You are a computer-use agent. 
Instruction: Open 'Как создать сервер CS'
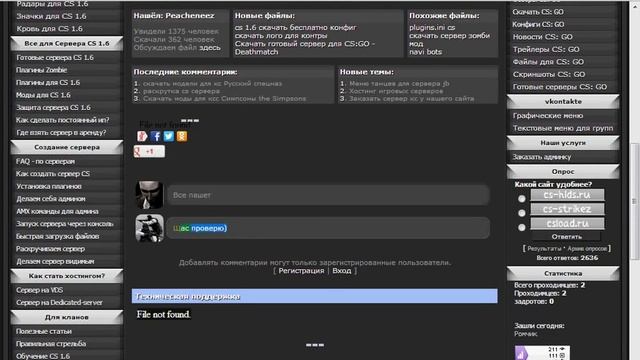53,174
